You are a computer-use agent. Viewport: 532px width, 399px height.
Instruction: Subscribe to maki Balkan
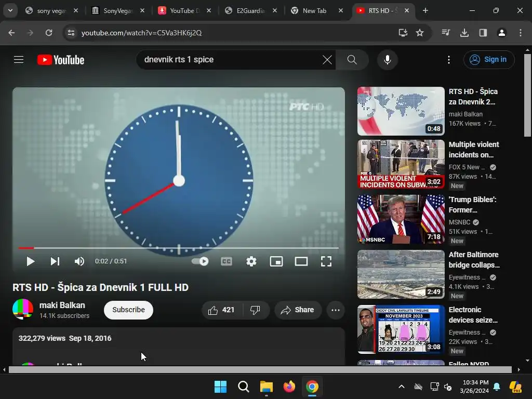[128, 310]
